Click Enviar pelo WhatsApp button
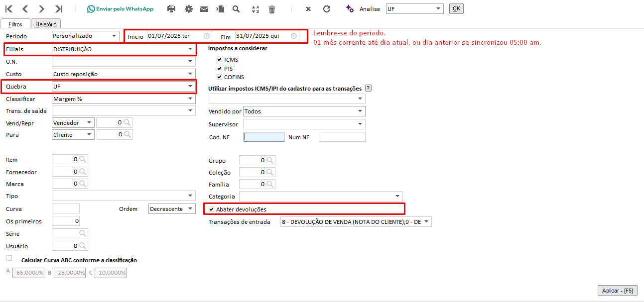Screen dimensions: 644x302 point(120,9)
